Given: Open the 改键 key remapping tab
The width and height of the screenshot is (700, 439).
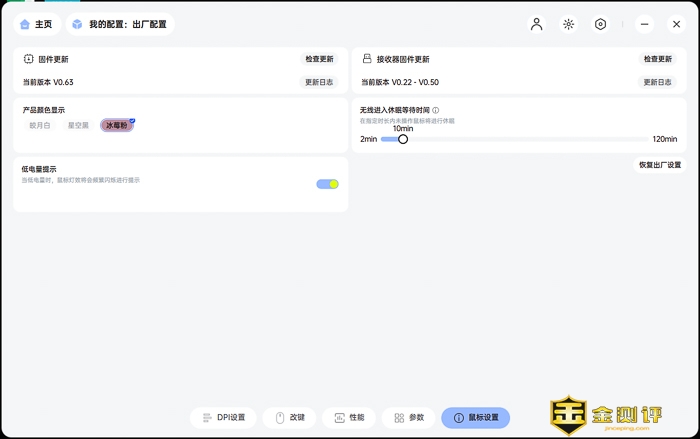Looking at the screenshot, I should coord(290,418).
